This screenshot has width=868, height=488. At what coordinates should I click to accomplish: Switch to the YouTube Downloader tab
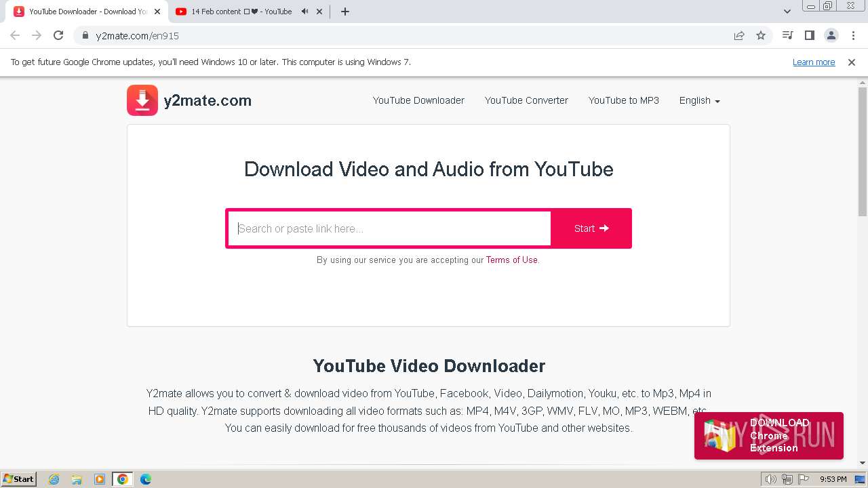88,12
